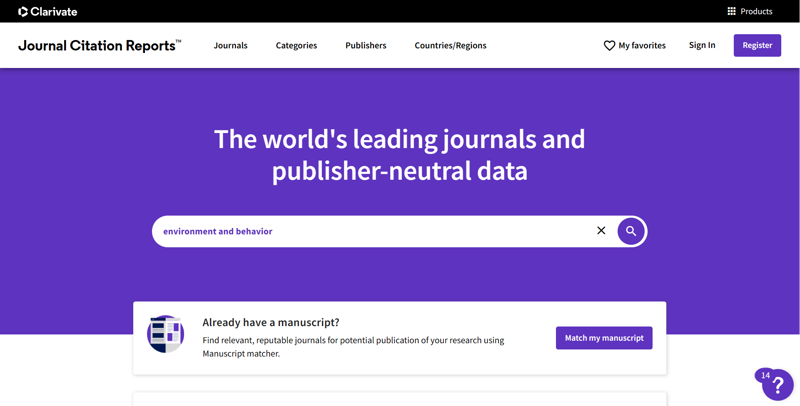Select Categories in the navigation bar
Image resolution: width=800 pixels, height=406 pixels.
[x=296, y=45]
